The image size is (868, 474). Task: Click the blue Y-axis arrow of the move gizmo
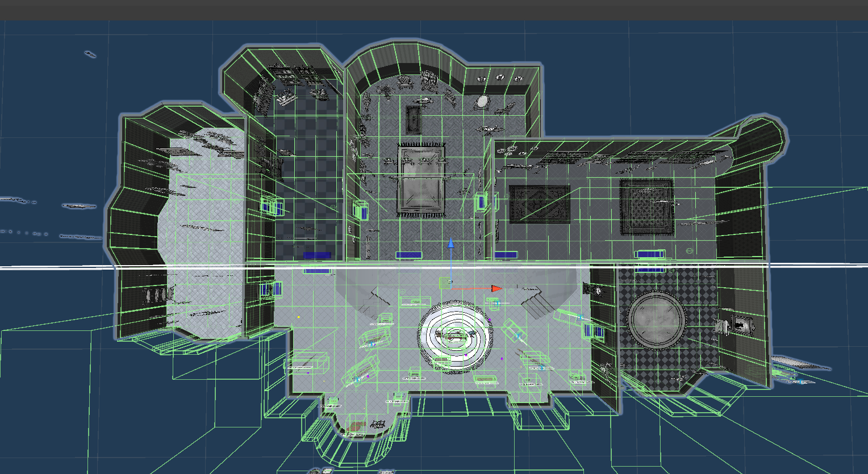[x=450, y=244]
